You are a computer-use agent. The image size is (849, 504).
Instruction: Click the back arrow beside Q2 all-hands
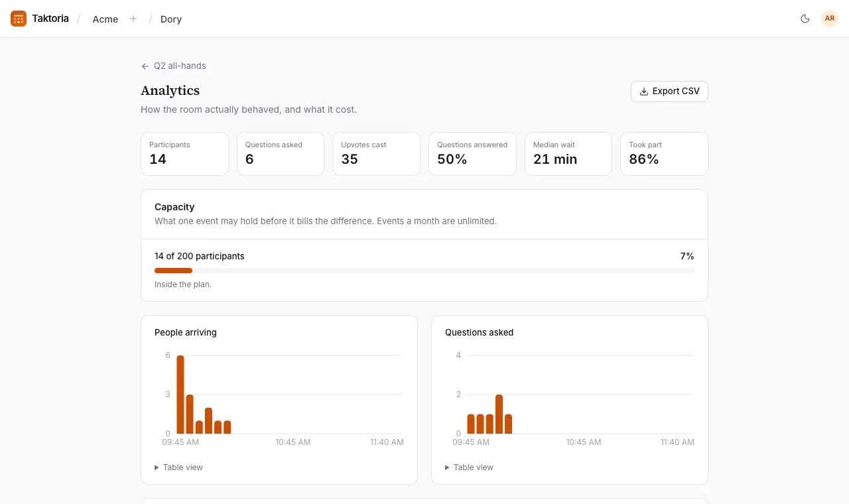click(145, 66)
